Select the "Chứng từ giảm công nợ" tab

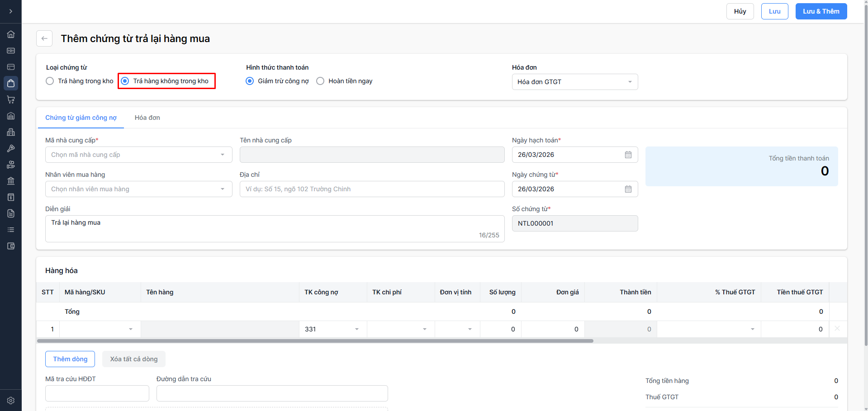81,118
